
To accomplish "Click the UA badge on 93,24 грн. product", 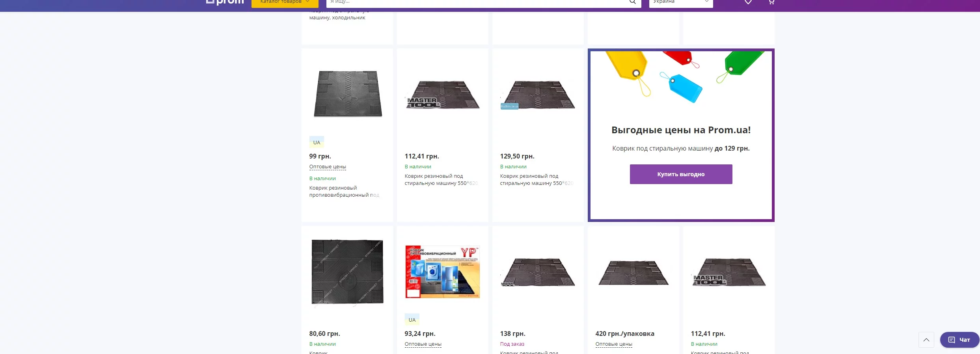I will tap(412, 320).
